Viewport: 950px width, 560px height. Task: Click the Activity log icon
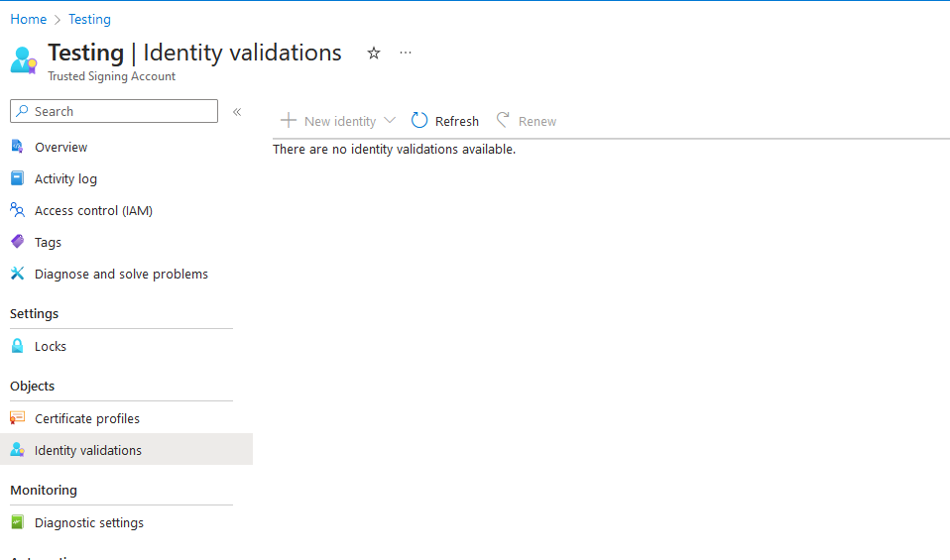(x=18, y=178)
